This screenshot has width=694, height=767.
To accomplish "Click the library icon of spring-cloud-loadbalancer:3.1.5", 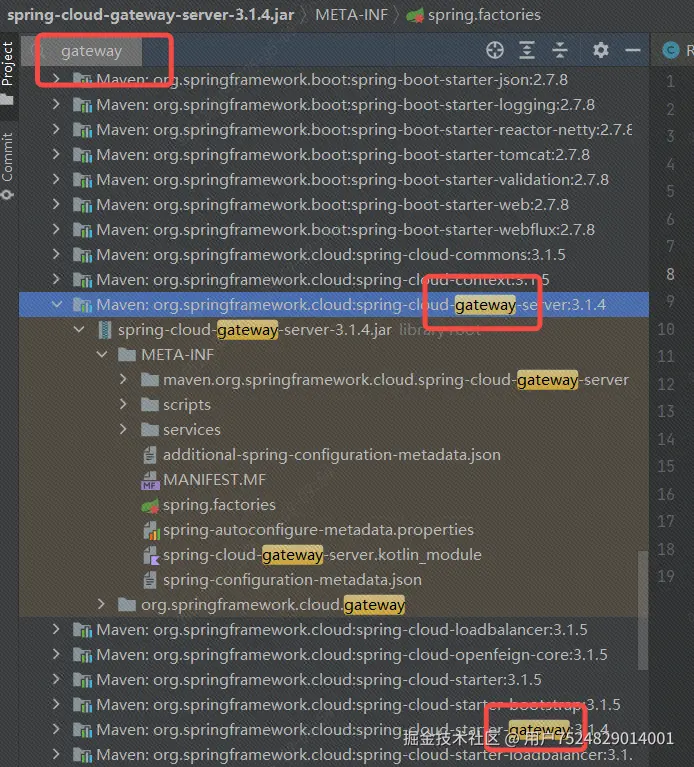I will point(83,630).
